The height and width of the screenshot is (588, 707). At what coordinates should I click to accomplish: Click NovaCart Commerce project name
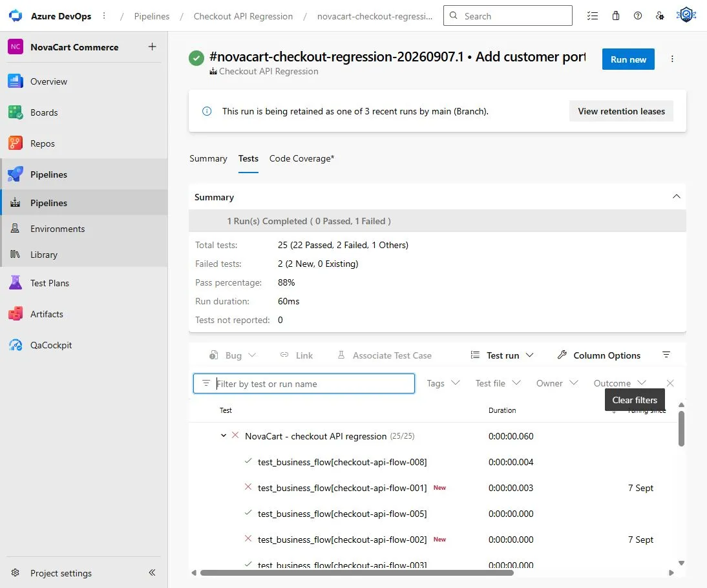[x=74, y=47]
